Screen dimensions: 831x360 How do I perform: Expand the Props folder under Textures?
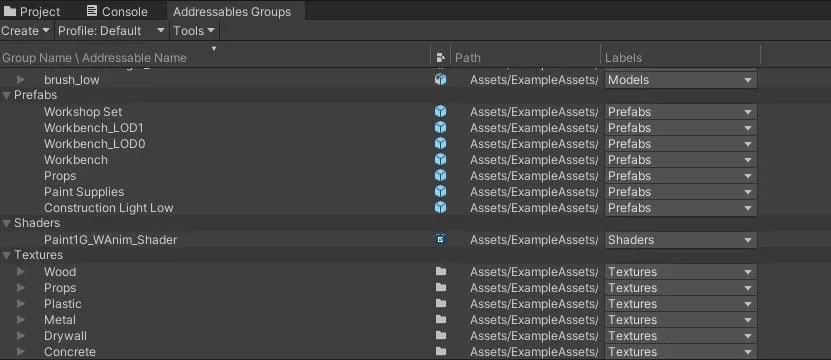(x=21, y=287)
